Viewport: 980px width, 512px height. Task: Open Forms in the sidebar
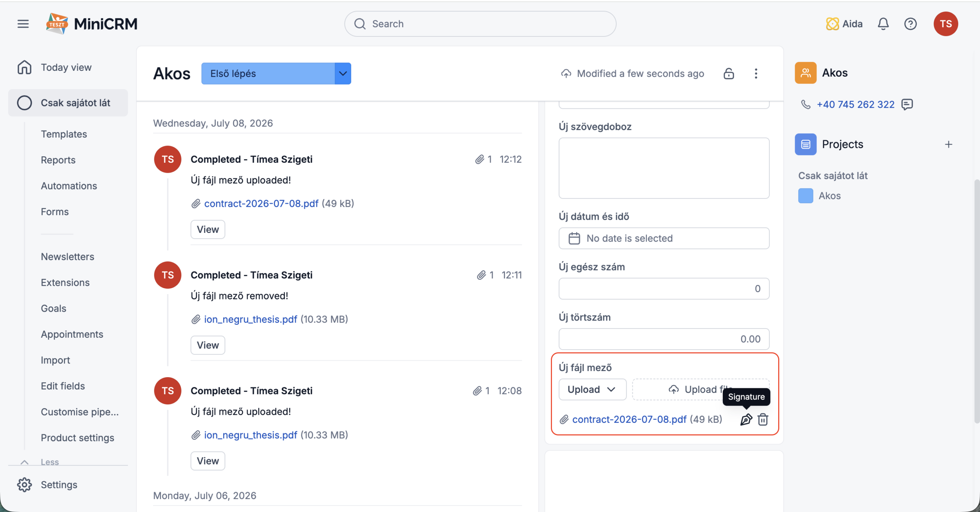tap(55, 212)
